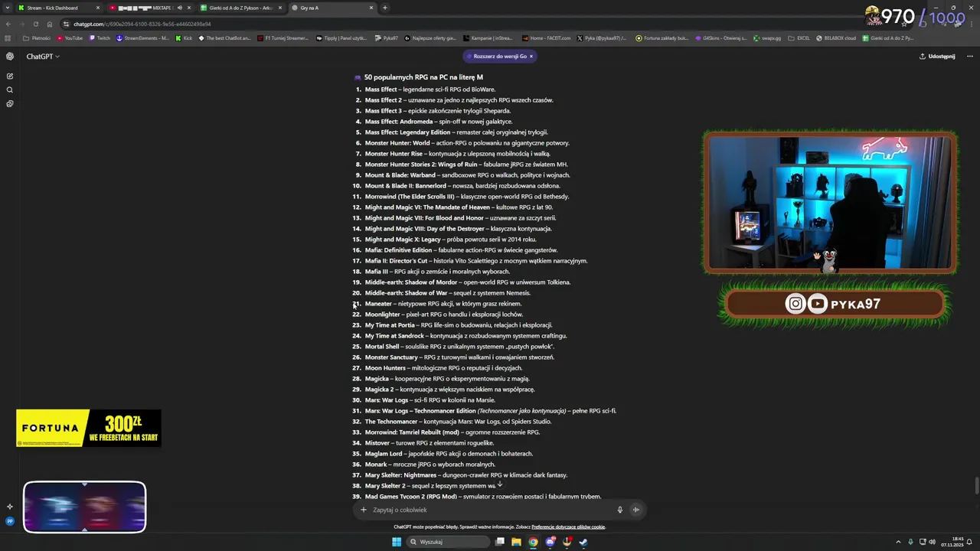Click the ChatGPT logo at top left
The image size is (980, 551).
pos(10,56)
